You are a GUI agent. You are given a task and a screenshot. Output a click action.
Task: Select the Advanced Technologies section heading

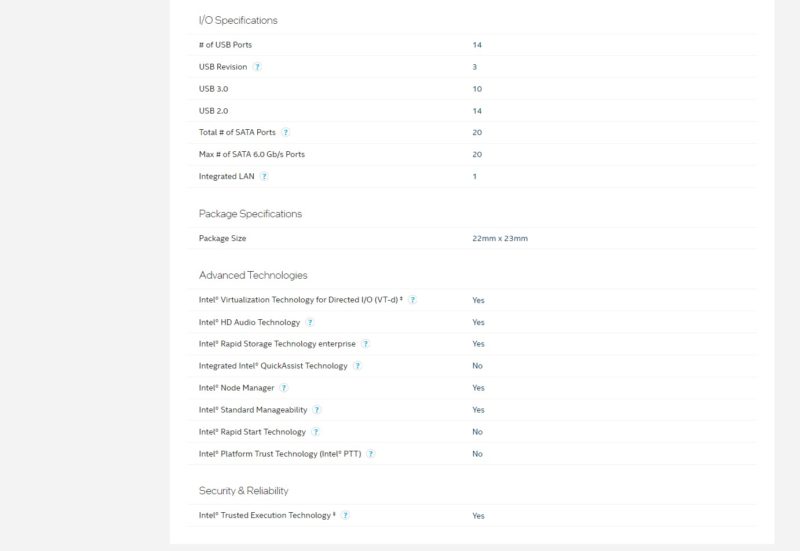(x=253, y=275)
